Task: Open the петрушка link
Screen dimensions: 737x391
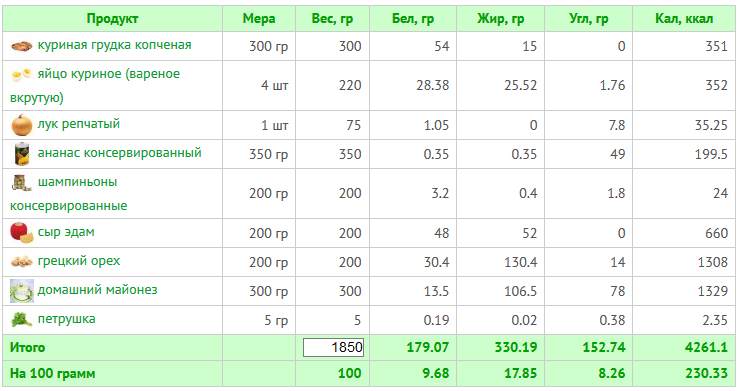Action: (x=66, y=319)
